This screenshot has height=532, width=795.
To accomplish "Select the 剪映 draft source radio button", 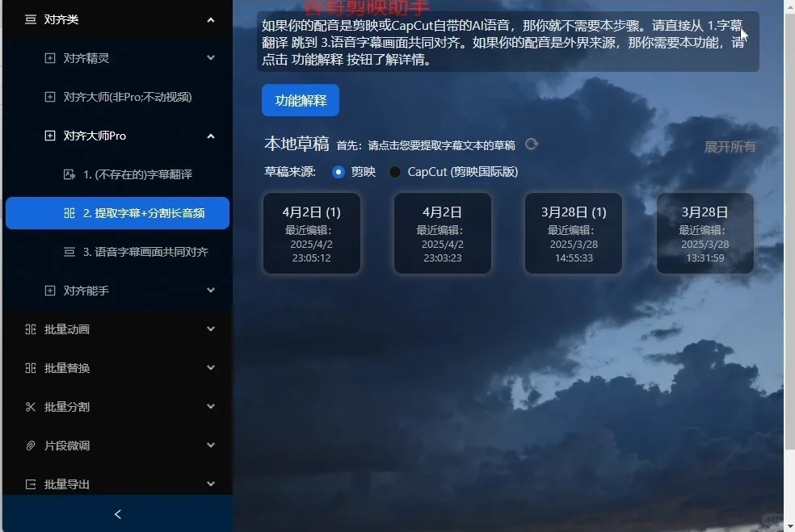I will click(338, 171).
